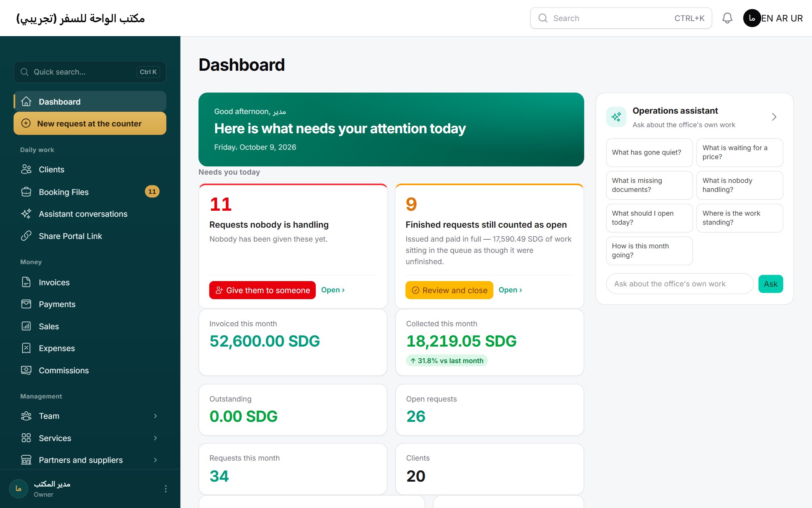Click the Share Portal Link chain icon
Image resolution: width=812 pixels, height=508 pixels.
point(26,236)
